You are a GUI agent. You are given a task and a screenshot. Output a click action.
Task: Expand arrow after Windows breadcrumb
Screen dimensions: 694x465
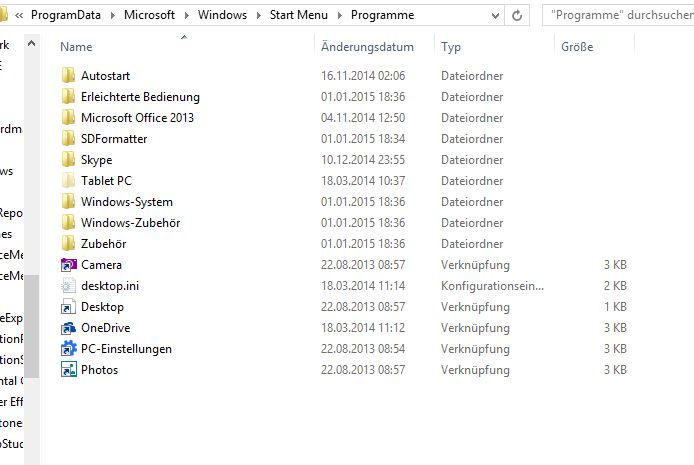tap(258, 15)
